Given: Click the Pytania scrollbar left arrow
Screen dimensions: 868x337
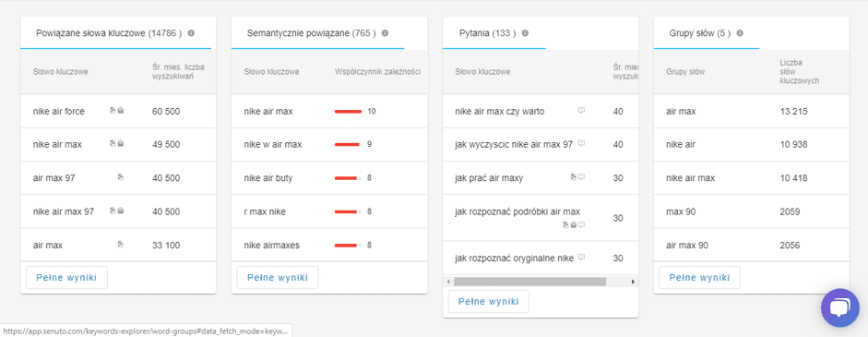Looking at the screenshot, I should [x=448, y=282].
